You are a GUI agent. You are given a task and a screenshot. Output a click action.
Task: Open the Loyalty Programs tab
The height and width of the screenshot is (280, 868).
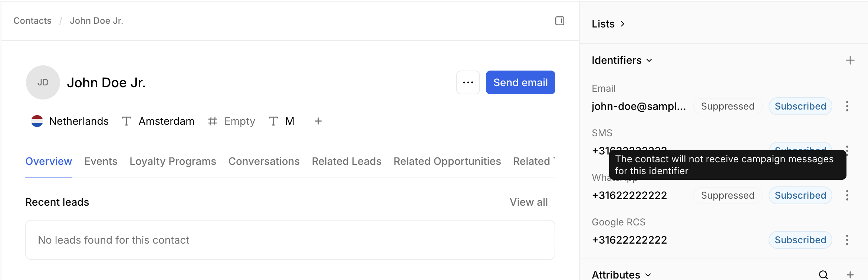(x=172, y=161)
